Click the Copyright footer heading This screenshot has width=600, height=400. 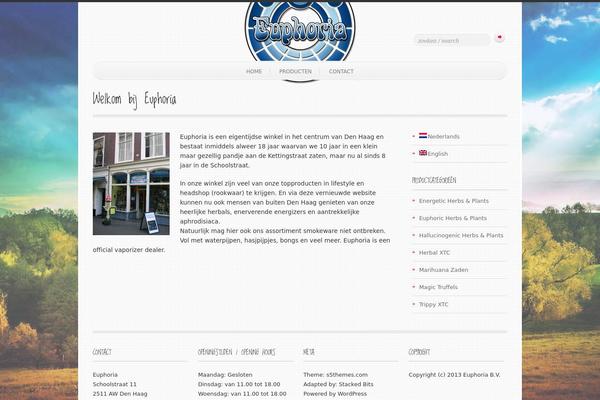419,352
